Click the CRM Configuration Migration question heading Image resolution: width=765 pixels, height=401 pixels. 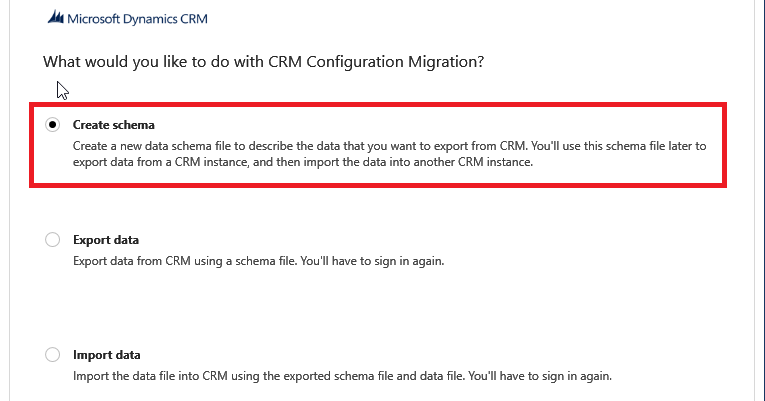[263, 62]
